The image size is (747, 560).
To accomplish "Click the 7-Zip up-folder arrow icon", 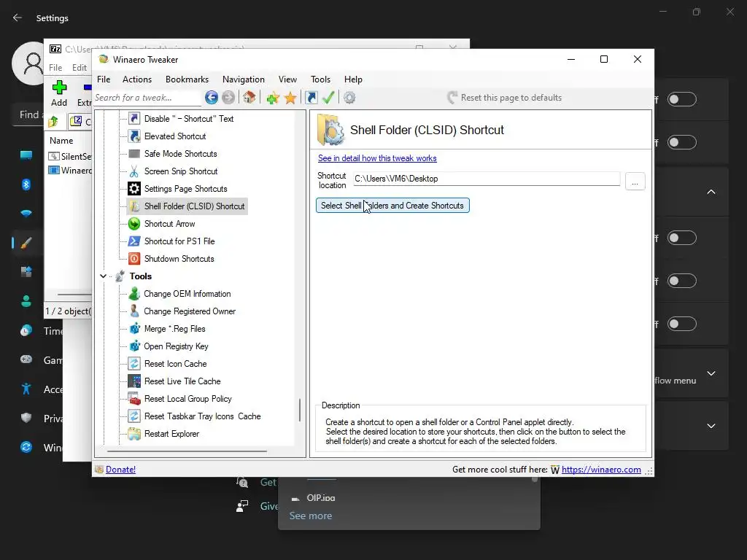I will 53,122.
